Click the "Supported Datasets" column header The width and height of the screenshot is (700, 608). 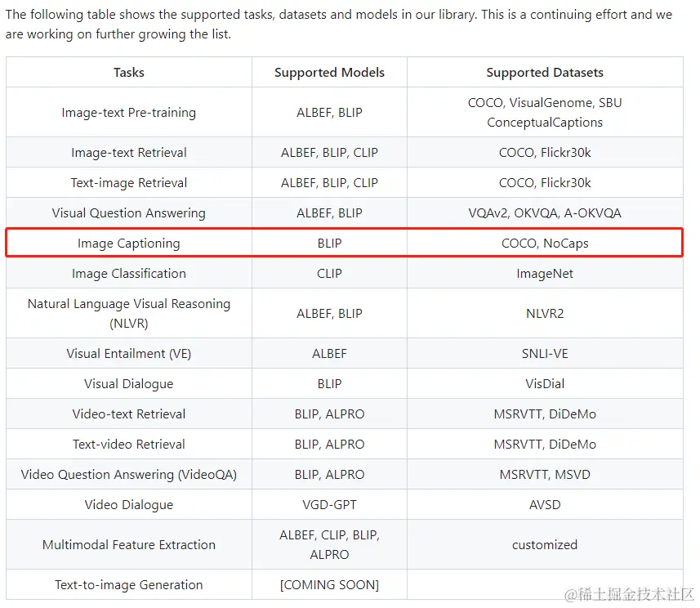545,73
